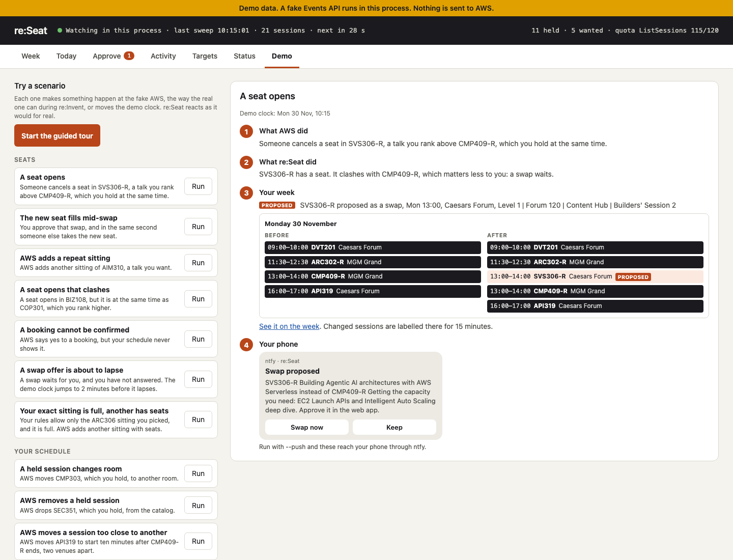Start the guided tour
The width and height of the screenshot is (733, 560).
pos(57,135)
